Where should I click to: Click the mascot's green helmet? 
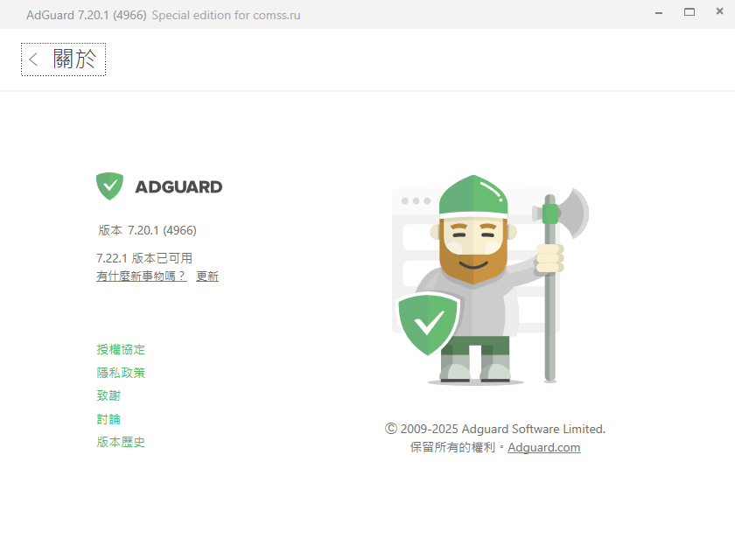pos(473,196)
